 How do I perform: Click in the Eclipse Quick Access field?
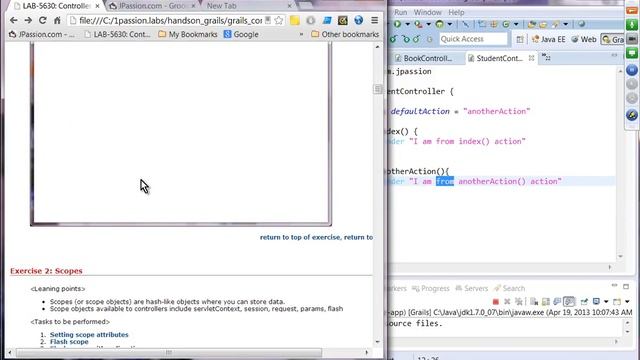click(473, 39)
